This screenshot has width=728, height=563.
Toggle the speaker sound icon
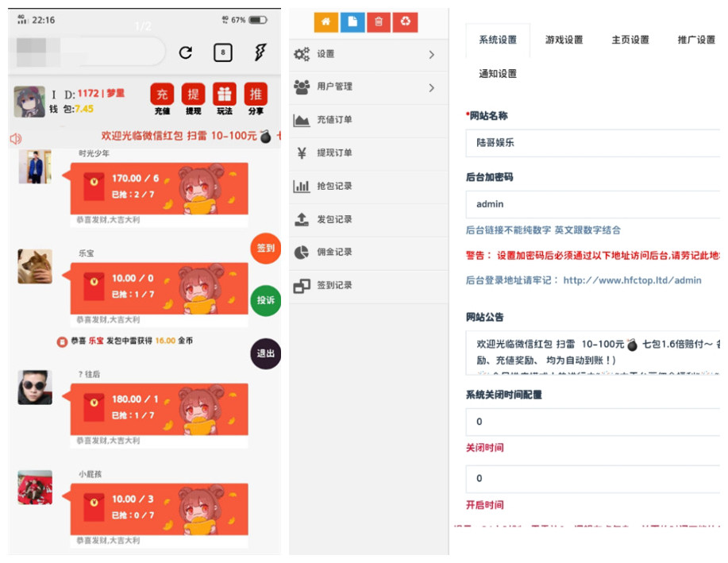(x=16, y=138)
